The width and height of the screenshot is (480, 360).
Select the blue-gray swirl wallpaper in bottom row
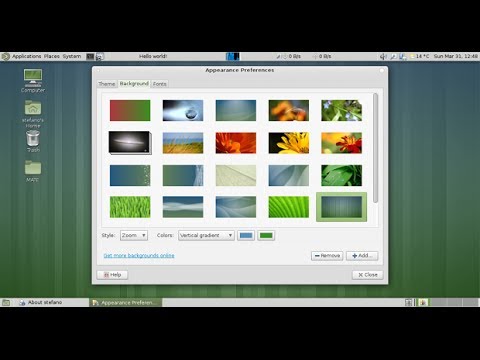tap(236, 207)
